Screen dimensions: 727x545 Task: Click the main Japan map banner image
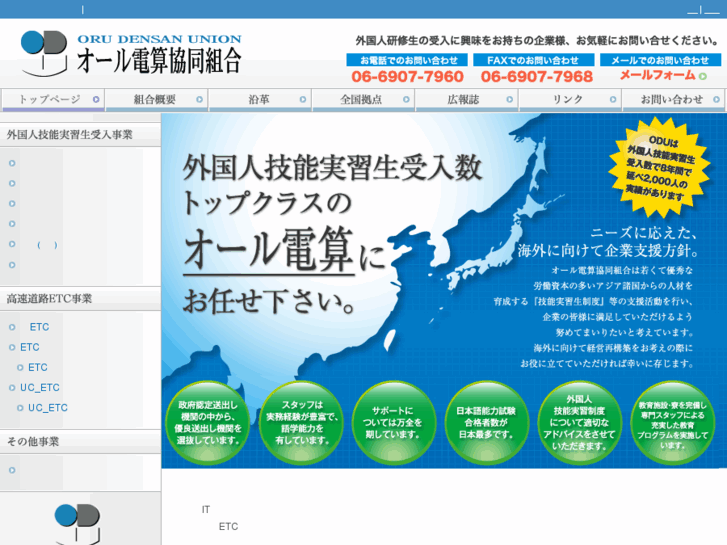(x=444, y=291)
